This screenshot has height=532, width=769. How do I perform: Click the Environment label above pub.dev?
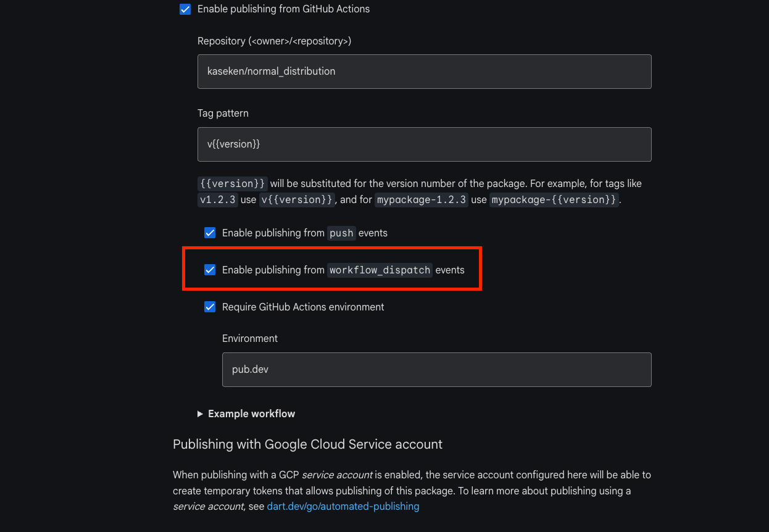click(x=250, y=338)
